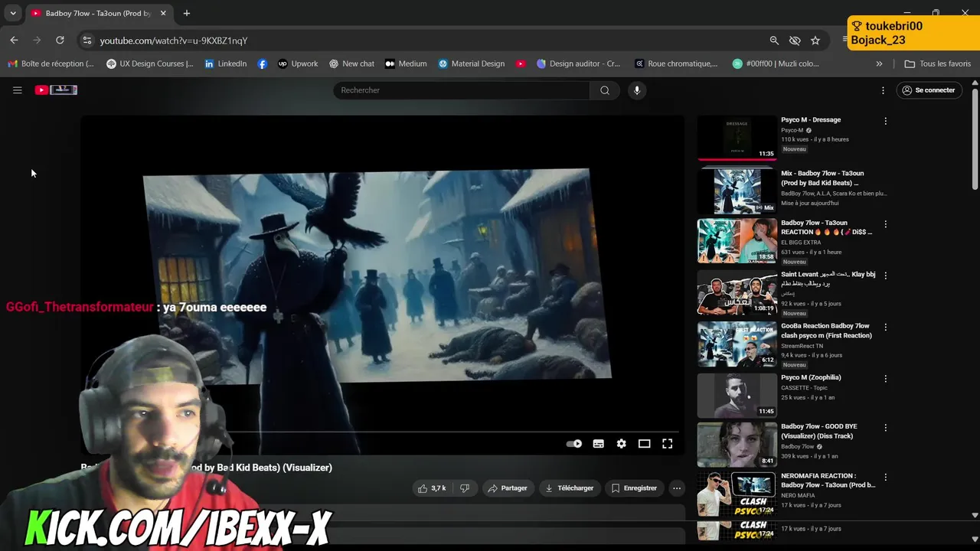
Task: Open Design auditor bookmark
Action: click(x=579, y=64)
